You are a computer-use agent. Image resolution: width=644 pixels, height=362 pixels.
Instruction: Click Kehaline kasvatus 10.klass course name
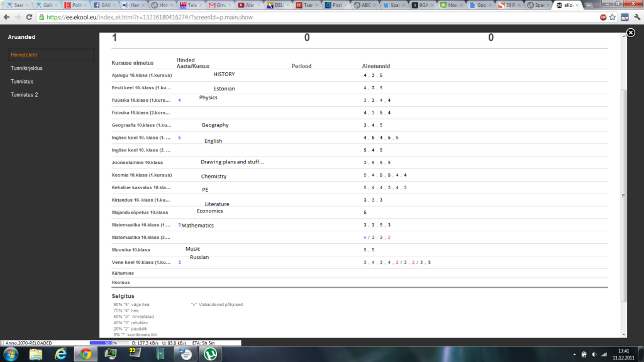pyautogui.click(x=141, y=187)
